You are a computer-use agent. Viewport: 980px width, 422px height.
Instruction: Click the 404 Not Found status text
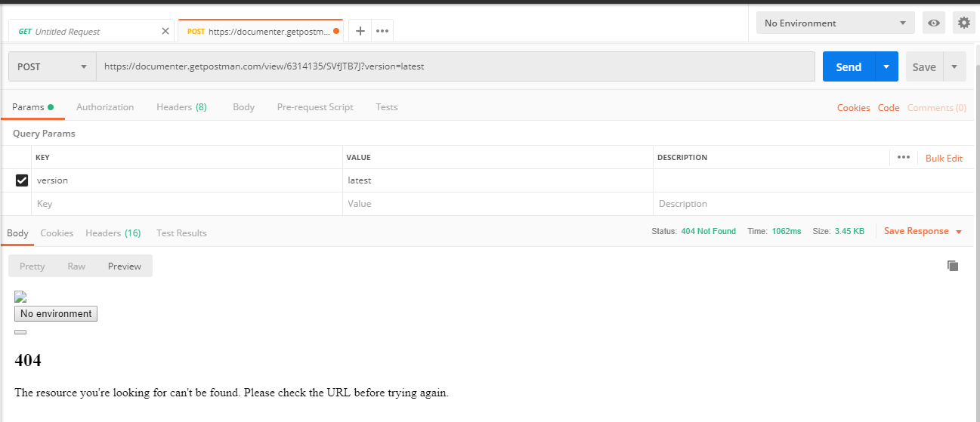pos(708,231)
